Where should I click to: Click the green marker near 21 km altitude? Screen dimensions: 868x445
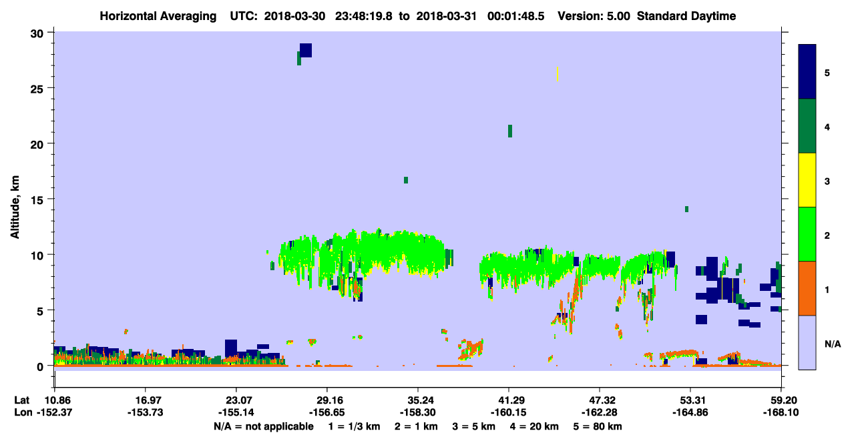click(510, 131)
